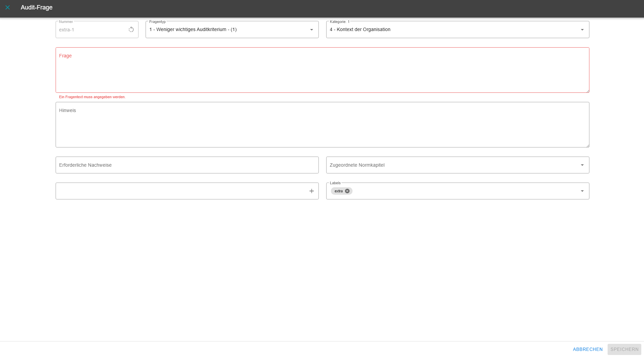Close the Audit-Frage dialog with X
The width and height of the screenshot is (644, 357).
tap(8, 7)
